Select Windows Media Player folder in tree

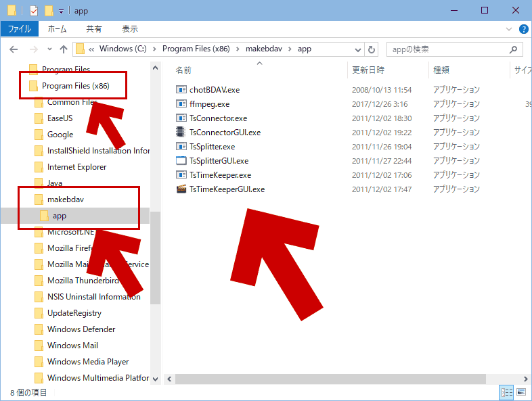coord(88,362)
